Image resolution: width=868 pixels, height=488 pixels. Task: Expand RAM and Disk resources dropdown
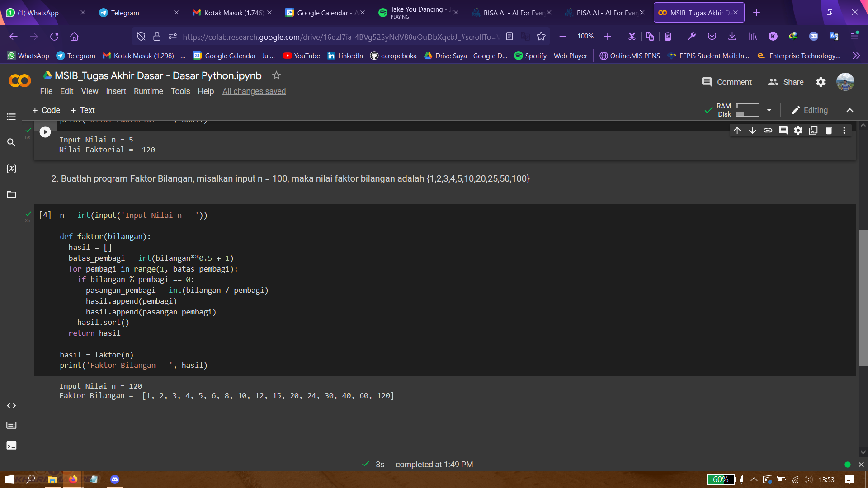769,110
